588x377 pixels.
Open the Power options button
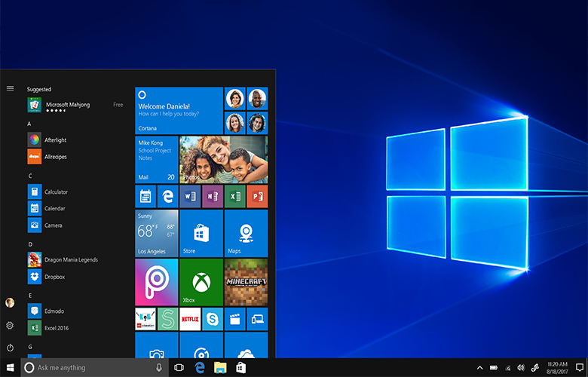[x=10, y=348]
